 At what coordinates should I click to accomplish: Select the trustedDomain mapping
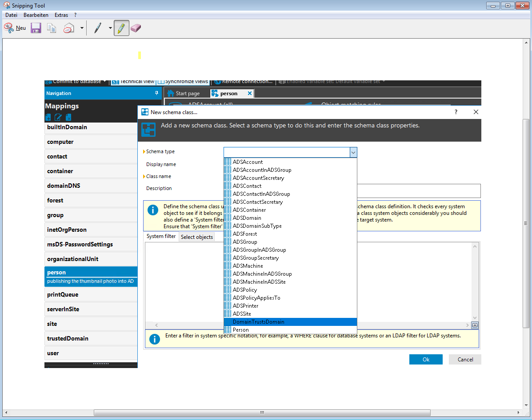point(91,338)
